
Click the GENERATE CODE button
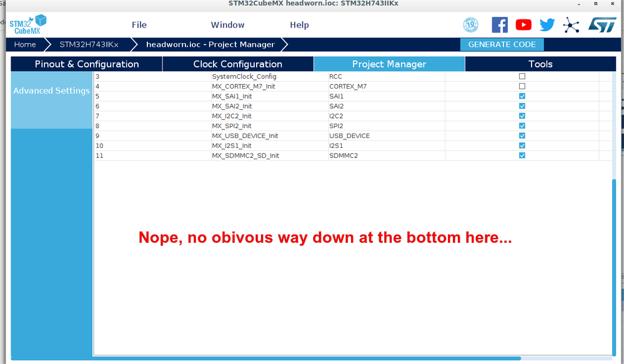coord(502,44)
